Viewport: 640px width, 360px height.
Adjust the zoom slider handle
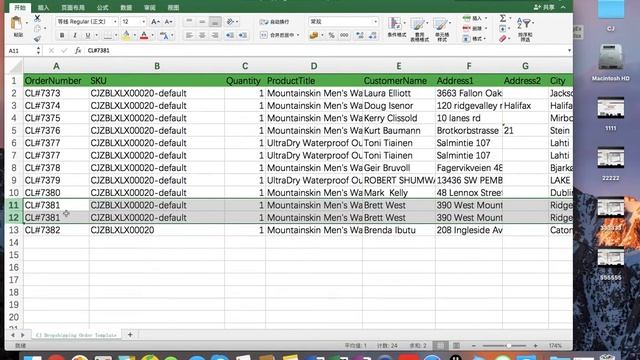(x=509, y=346)
